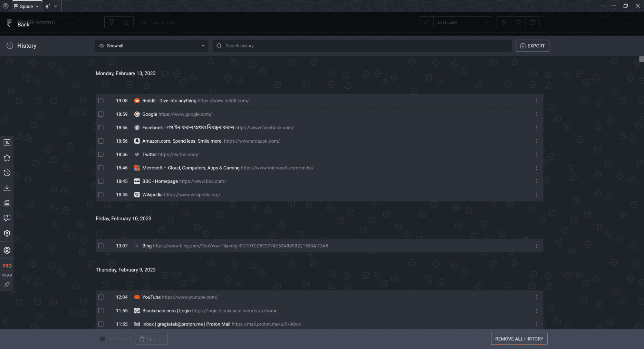Open the help question icon in sidebar
This screenshot has width=644, height=349.
click(x=7, y=218)
